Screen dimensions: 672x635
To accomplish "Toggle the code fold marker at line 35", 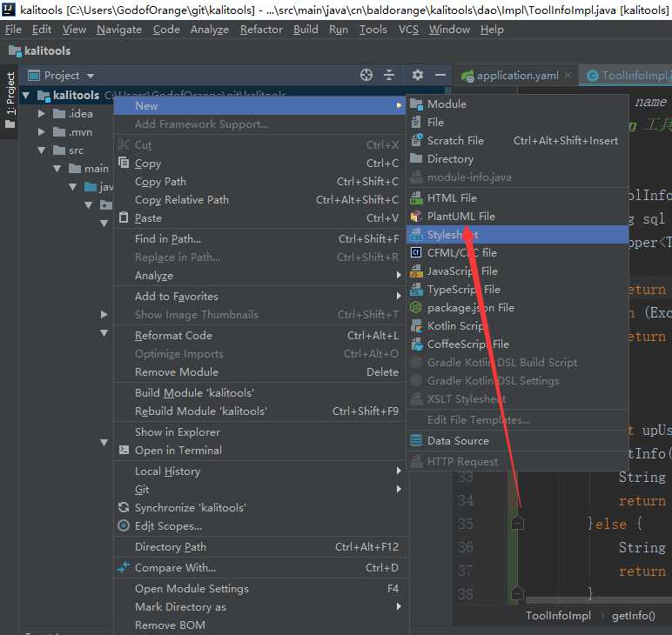I will [518, 524].
